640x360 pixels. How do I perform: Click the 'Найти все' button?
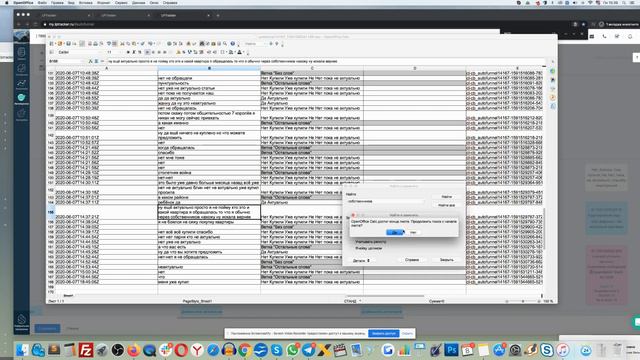[447, 205]
